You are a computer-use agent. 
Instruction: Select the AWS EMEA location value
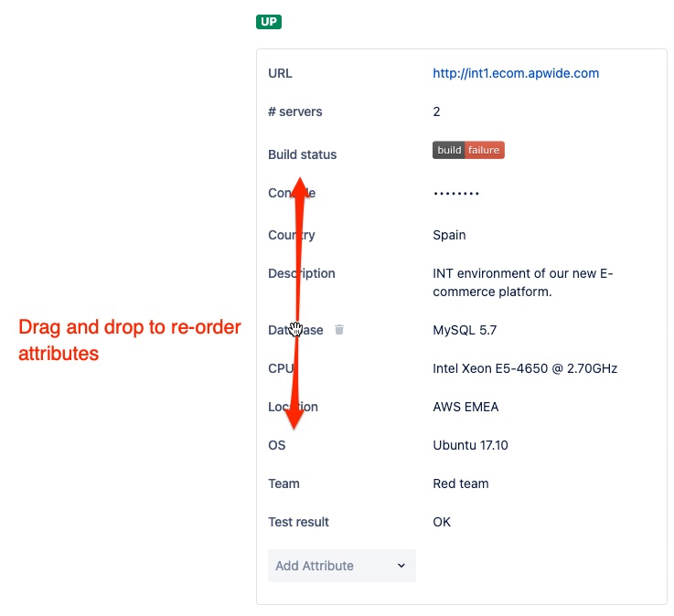tap(465, 407)
